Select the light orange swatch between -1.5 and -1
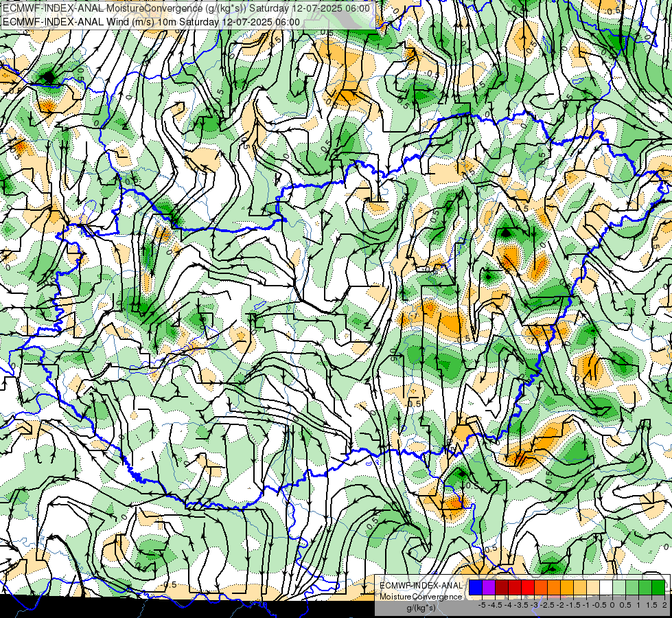Image resolution: width=672 pixels, height=618 pixels. (580, 587)
